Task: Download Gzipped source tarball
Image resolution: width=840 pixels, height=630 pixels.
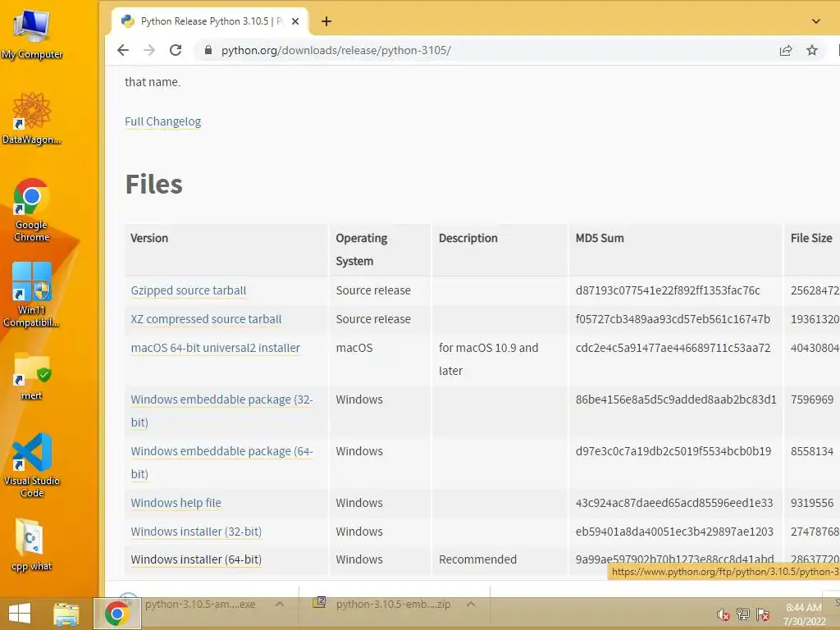Action: click(x=189, y=290)
